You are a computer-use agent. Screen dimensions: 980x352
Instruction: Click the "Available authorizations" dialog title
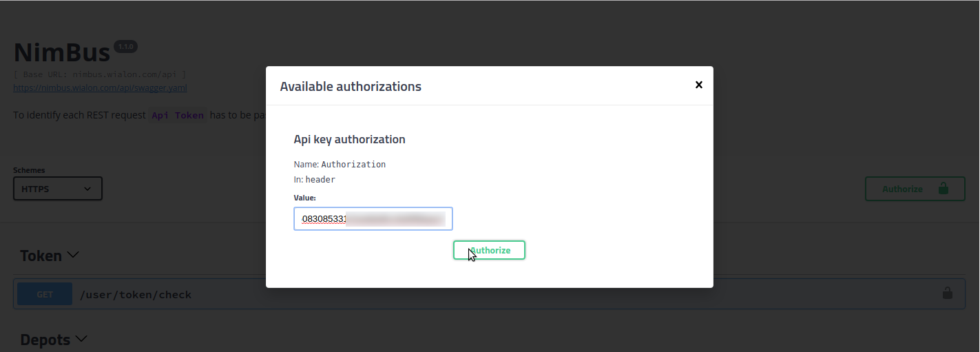350,87
